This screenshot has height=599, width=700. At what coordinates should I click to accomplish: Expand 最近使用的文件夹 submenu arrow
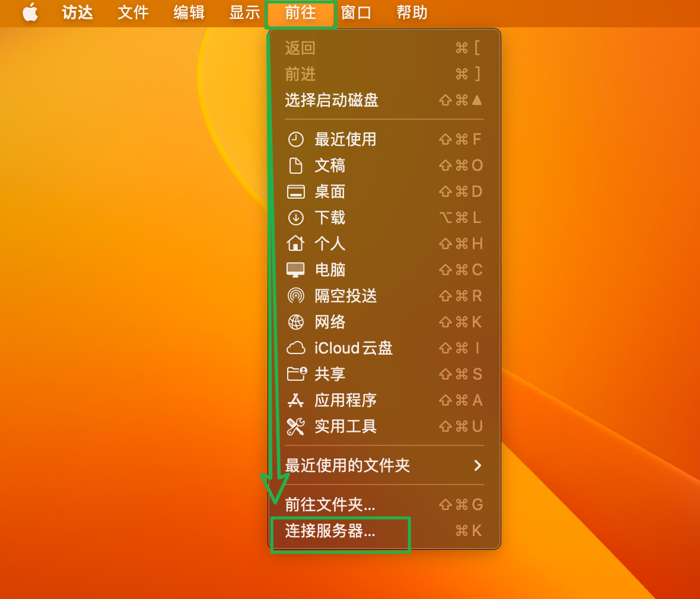477,466
